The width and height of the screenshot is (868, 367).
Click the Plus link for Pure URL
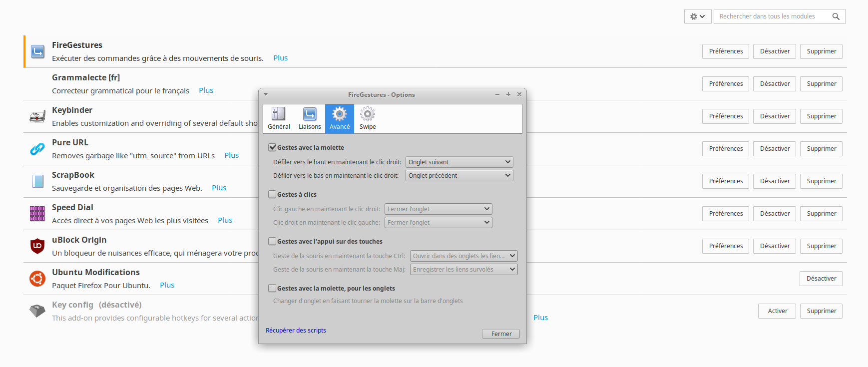(x=231, y=155)
